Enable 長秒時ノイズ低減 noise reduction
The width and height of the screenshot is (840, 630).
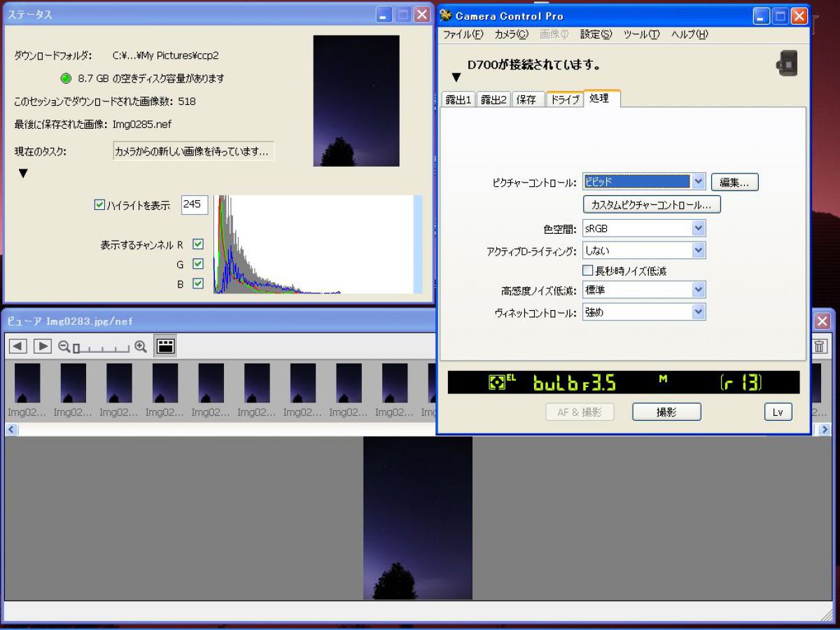(x=587, y=270)
